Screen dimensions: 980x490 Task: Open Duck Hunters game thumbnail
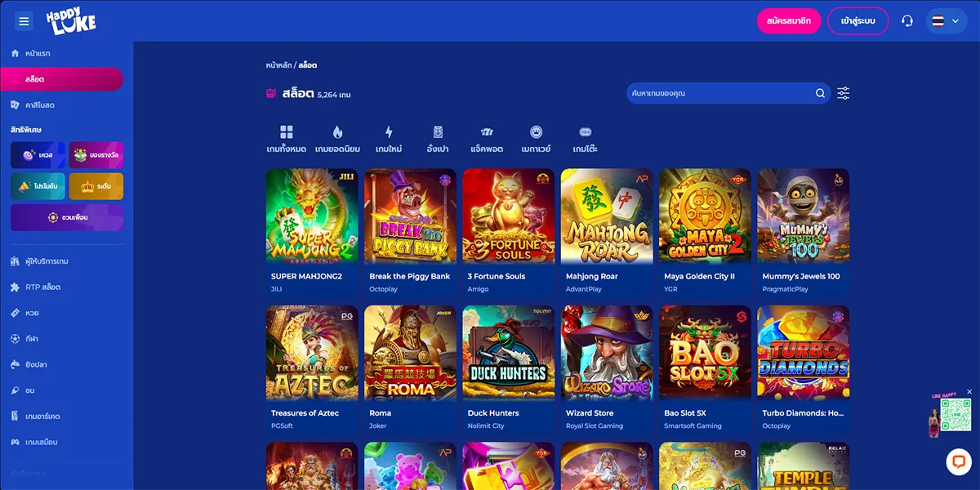[508, 353]
